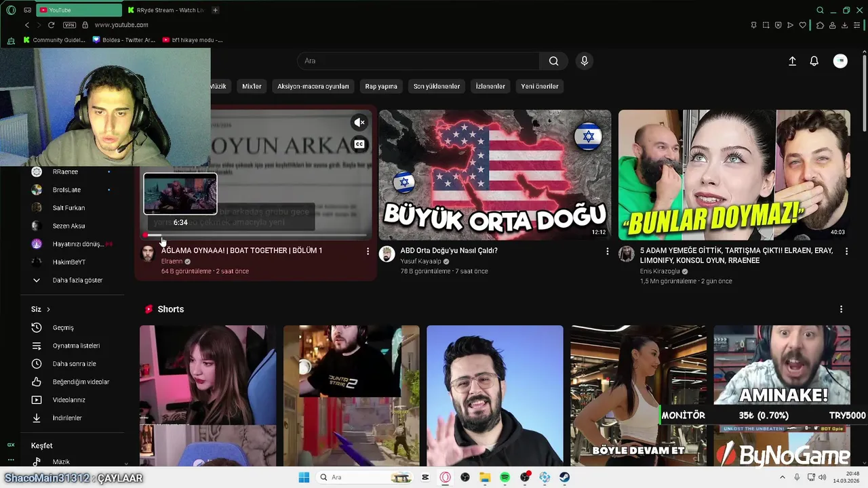Viewport: 868px width, 488px height.
Task: Click the site padlock icon
Action: (x=85, y=25)
